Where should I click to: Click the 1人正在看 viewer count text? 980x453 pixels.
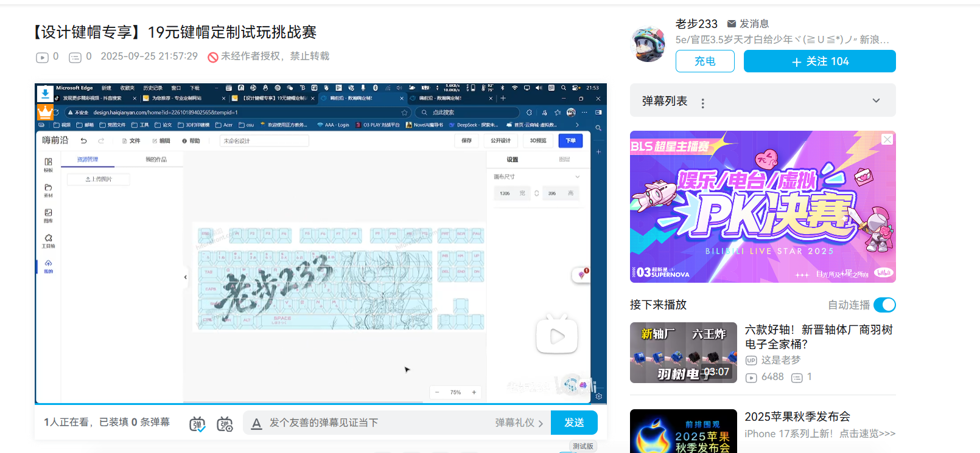(66, 422)
